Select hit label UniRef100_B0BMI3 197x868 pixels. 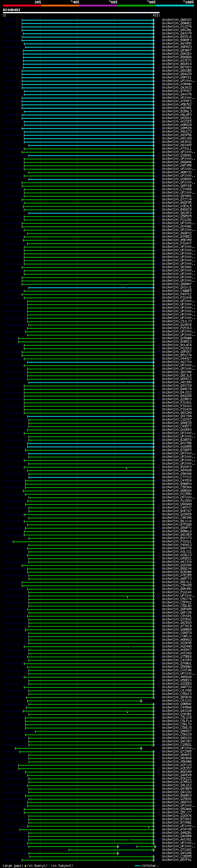(x=177, y=342)
